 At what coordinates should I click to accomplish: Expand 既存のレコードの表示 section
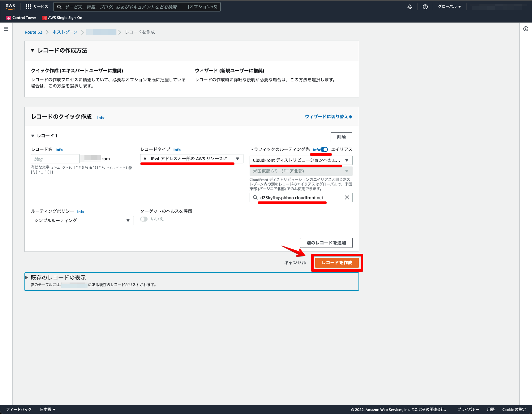coord(27,278)
